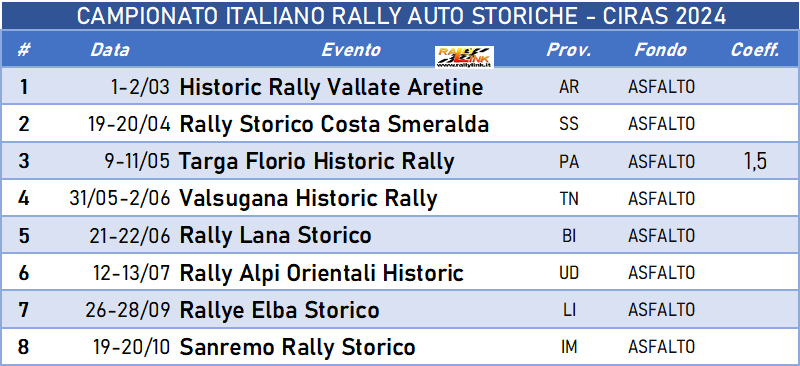Select Rallye Elba Storico row

click(x=400, y=310)
